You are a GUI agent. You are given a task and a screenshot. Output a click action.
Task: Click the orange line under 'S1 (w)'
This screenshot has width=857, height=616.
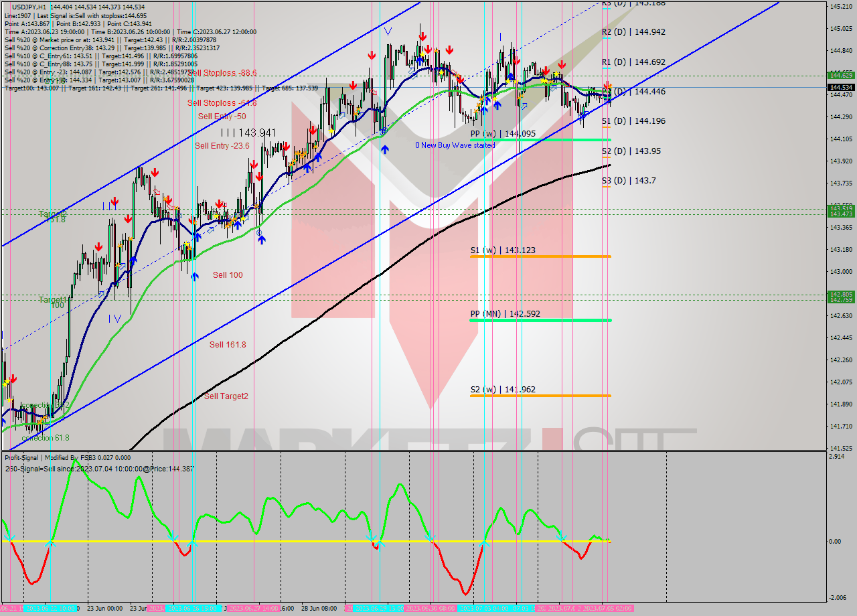(x=540, y=256)
